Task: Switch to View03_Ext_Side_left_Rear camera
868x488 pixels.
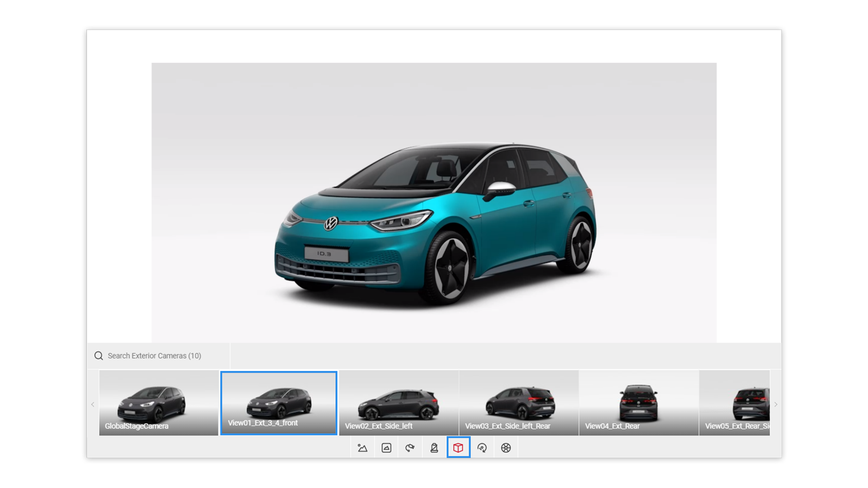Action: 519,403
